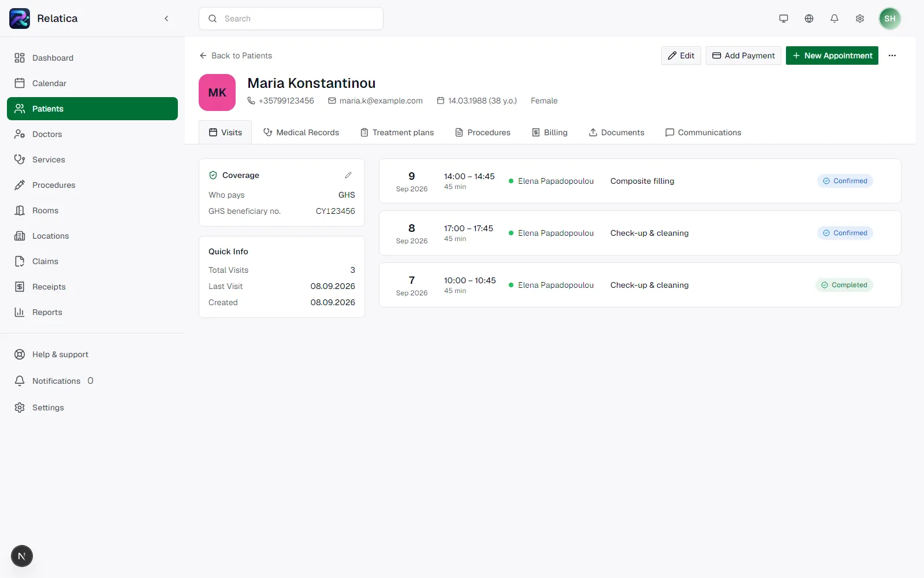
Task: Open the 9 Sep Composite filling visit
Action: point(640,181)
